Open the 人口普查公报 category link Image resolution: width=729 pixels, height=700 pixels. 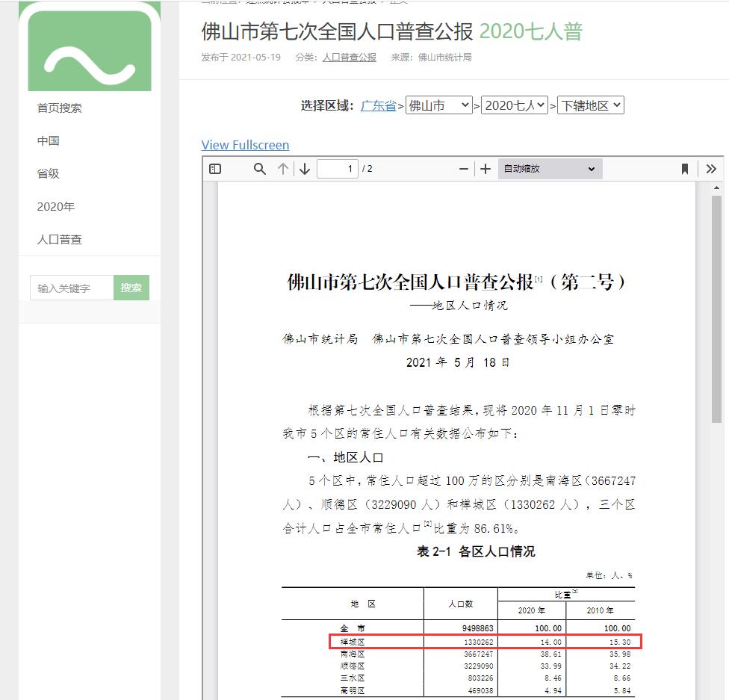(348, 56)
